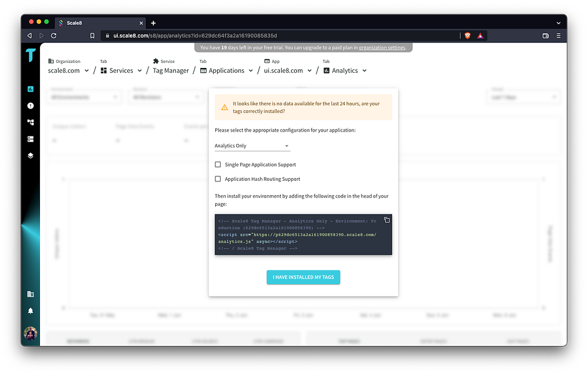Go back in browser history
Screen dimensions: 588x374
30,36
